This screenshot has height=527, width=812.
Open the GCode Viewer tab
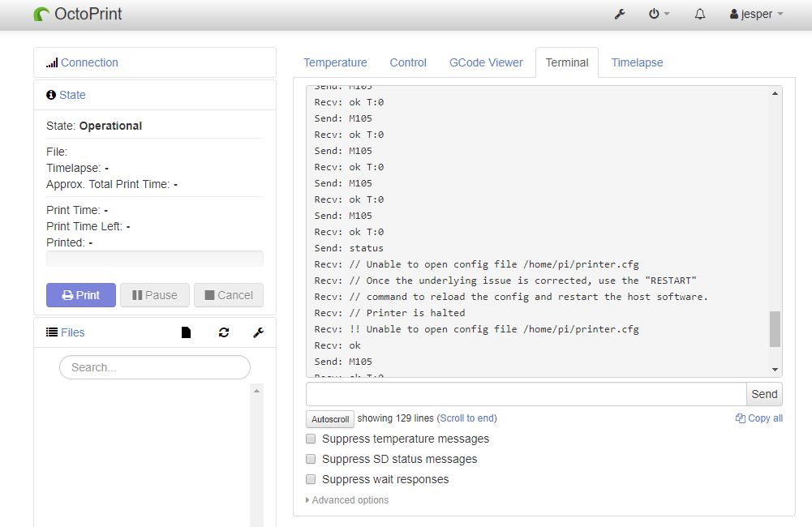(x=486, y=62)
